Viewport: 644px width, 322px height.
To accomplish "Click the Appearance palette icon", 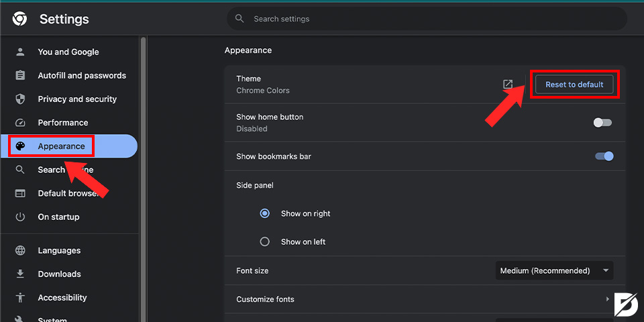I will pyautogui.click(x=20, y=146).
